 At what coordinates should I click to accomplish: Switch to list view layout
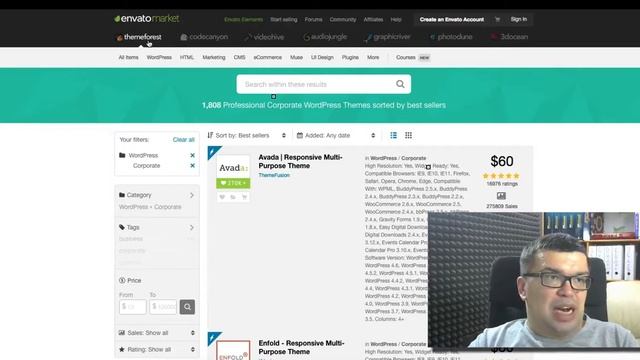393,135
